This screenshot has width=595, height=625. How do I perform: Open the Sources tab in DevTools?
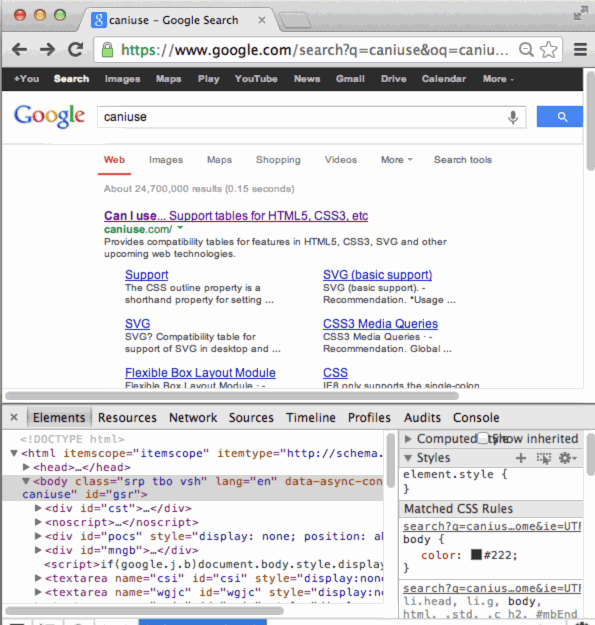[251, 417]
